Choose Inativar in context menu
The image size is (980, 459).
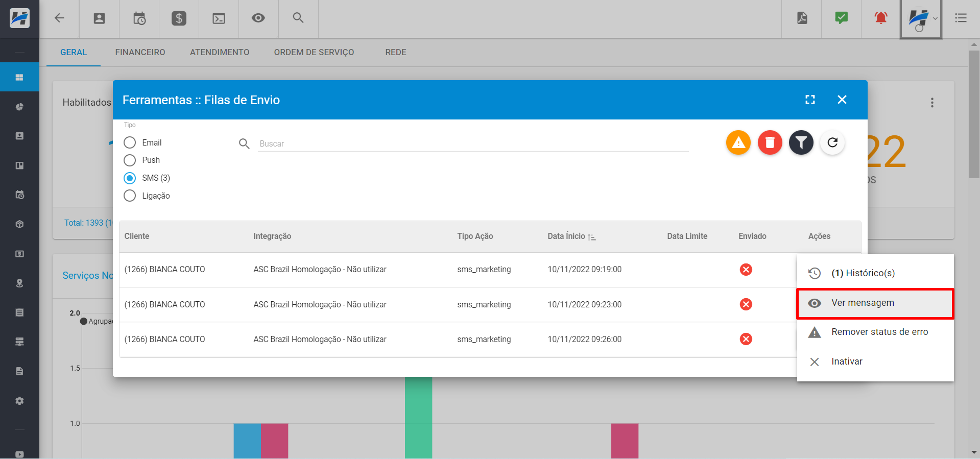pyautogui.click(x=875, y=362)
